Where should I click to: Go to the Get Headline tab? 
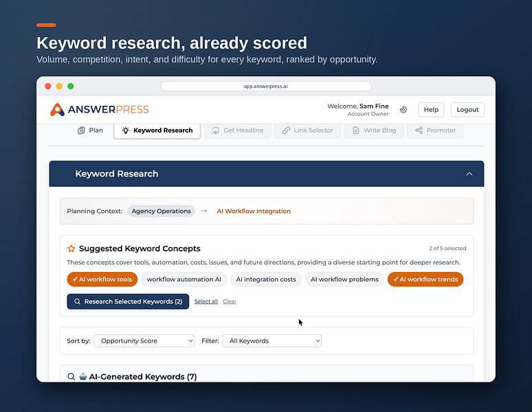pos(238,130)
